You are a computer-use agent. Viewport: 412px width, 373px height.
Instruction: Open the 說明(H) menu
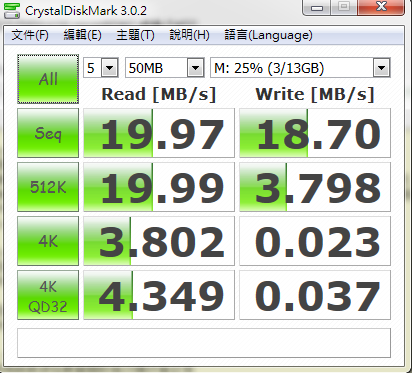pyautogui.click(x=189, y=35)
